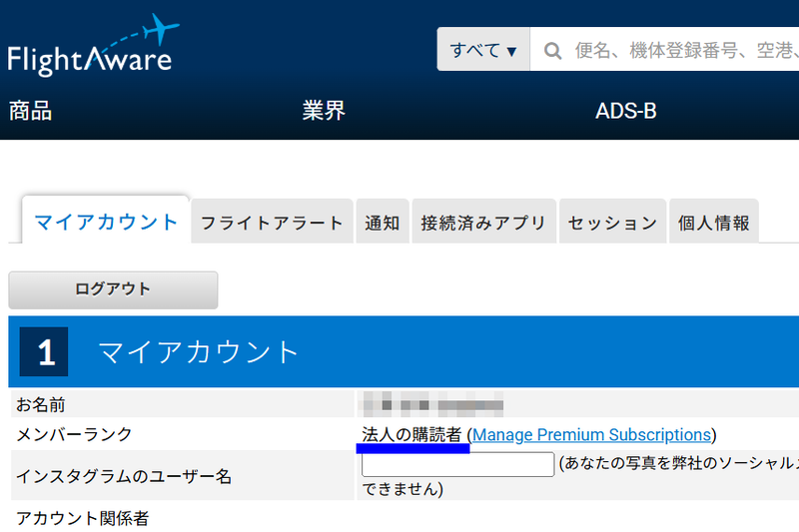Focus the flight search input field
799x532 pixels.
(x=679, y=50)
